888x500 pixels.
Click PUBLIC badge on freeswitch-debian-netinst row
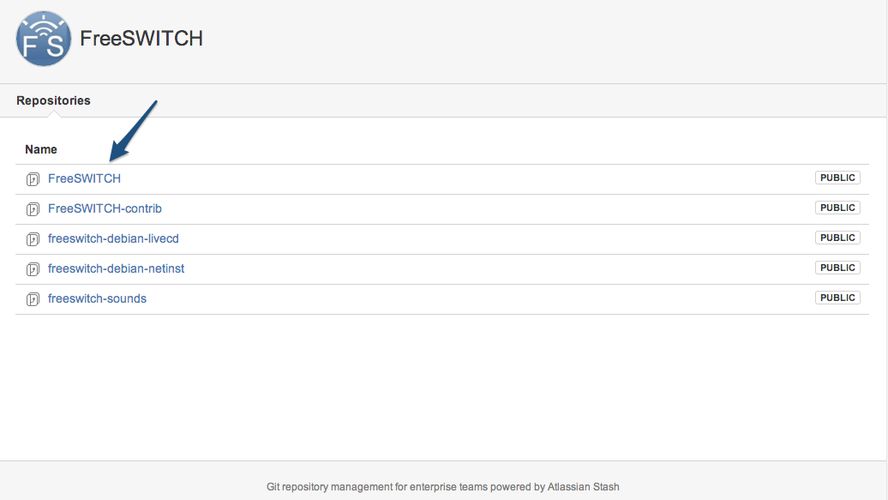[x=837, y=268]
